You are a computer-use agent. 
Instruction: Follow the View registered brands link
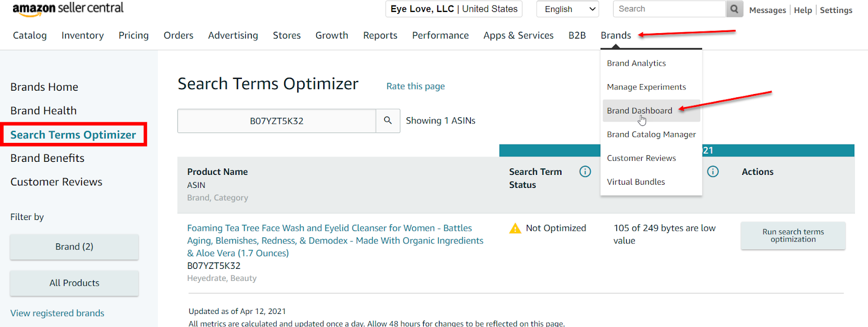coord(57,313)
